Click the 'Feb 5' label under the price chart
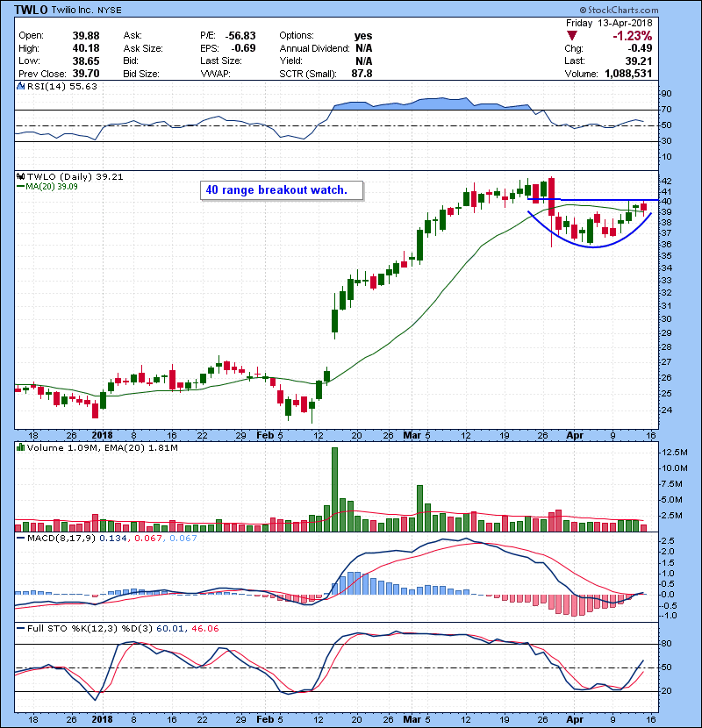The width and height of the screenshot is (702, 728). pyautogui.click(x=269, y=436)
